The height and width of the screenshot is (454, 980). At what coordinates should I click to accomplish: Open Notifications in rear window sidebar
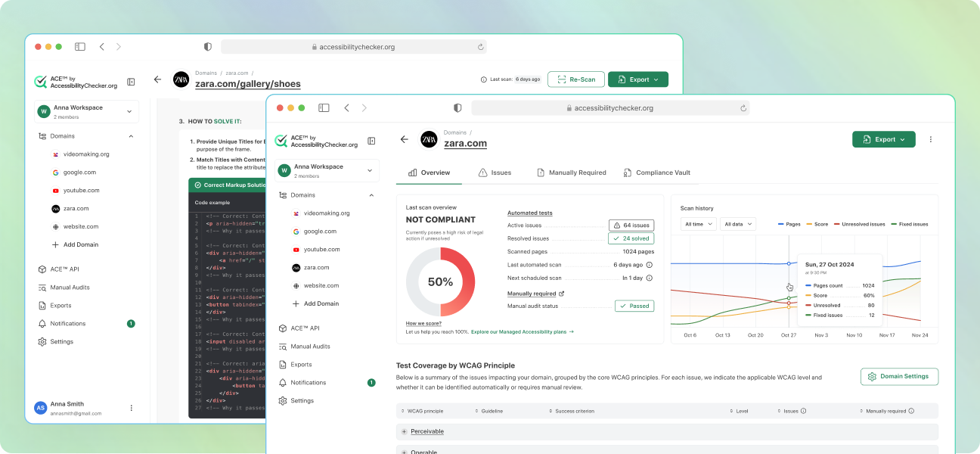[62, 323]
